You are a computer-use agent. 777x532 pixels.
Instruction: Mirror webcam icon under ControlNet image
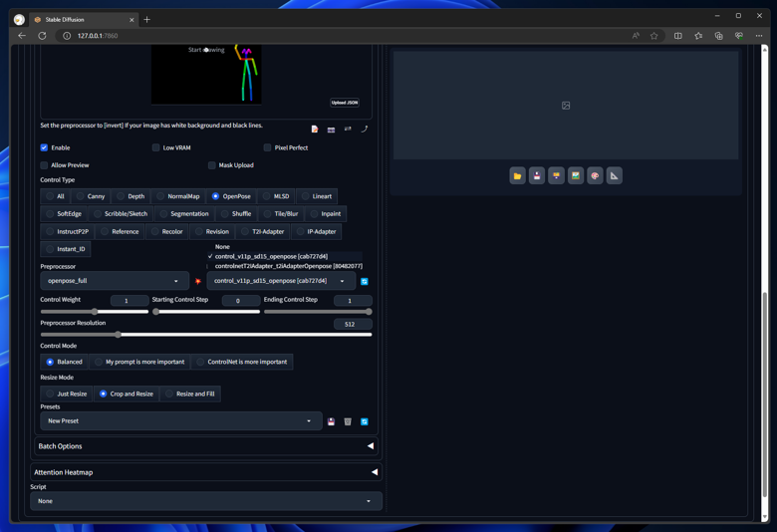tap(348, 130)
